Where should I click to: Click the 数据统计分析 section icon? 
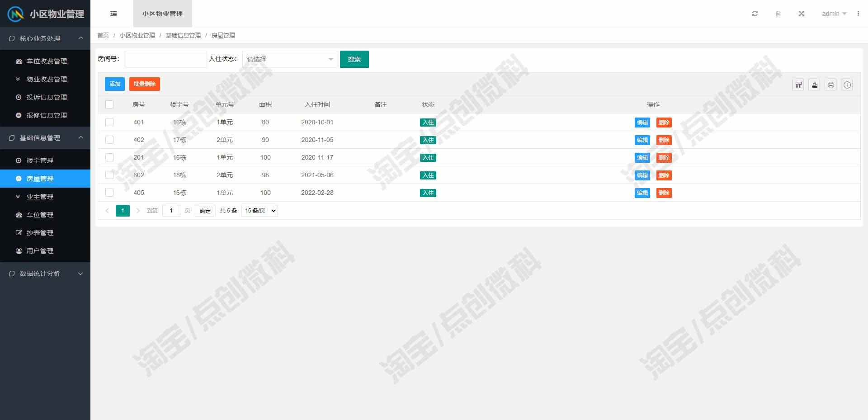12,274
